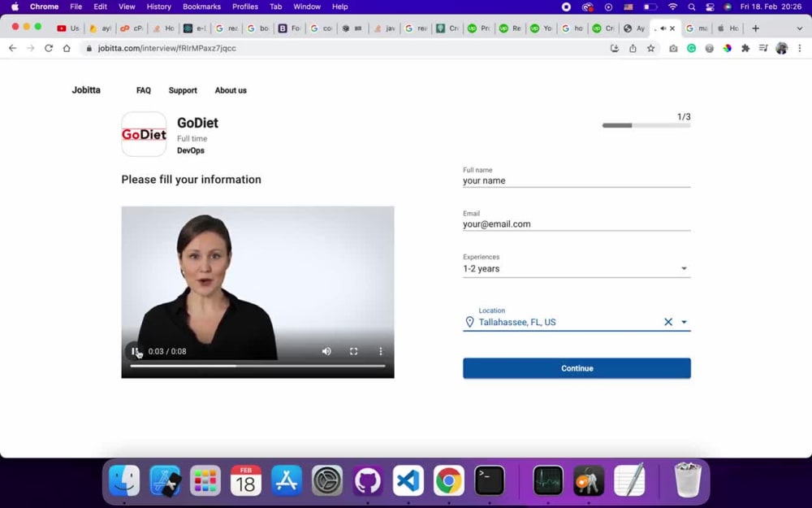This screenshot has width=812, height=508.
Task: Open the video in fullscreen mode
Action: click(x=354, y=351)
